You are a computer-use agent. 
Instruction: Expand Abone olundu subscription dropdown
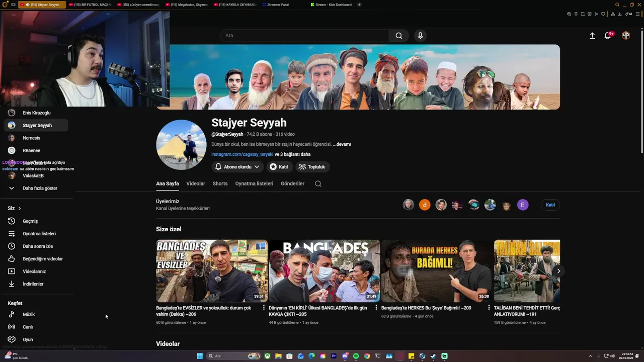(237, 167)
